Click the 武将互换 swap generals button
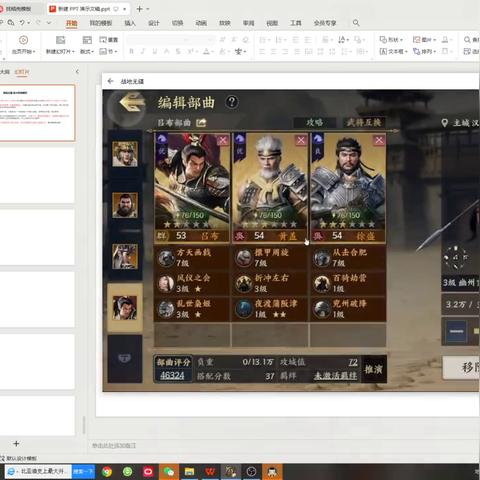The image size is (480, 480). [364, 123]
